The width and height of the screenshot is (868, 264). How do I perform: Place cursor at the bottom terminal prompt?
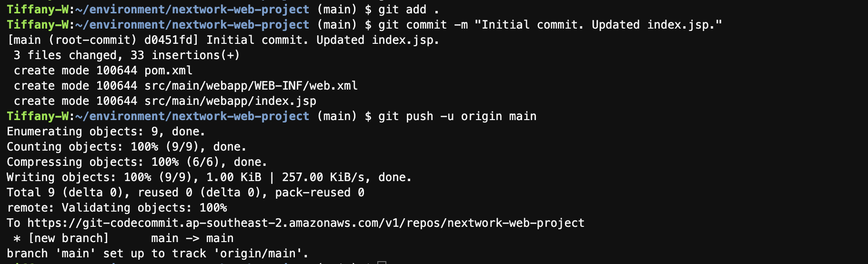381,262
